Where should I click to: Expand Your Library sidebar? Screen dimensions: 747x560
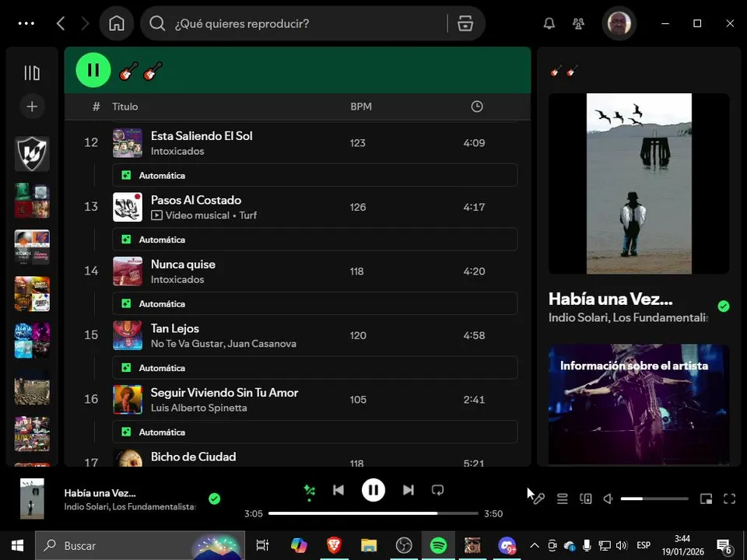(32, 73)
